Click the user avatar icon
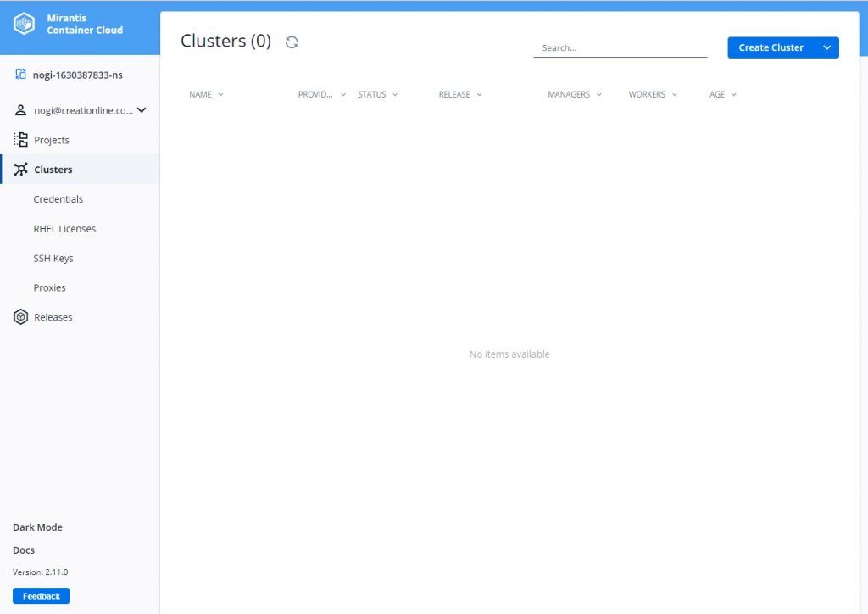Viewport: 868px width, 614px height. (x=20, y=110)
